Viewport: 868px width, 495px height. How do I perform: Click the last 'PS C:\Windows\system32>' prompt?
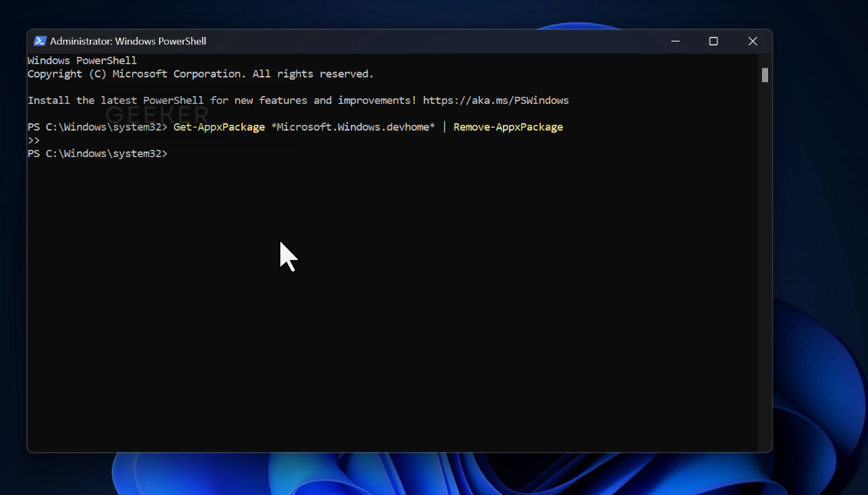tap(98, 154)
